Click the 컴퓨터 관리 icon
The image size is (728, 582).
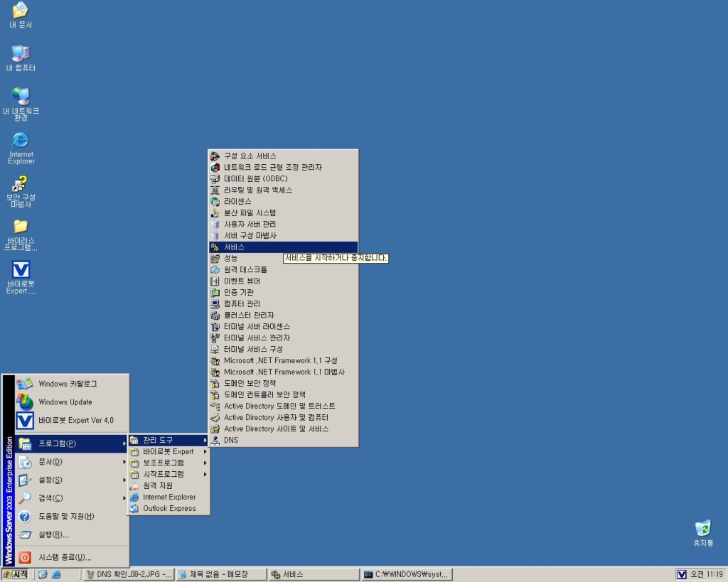215,303
